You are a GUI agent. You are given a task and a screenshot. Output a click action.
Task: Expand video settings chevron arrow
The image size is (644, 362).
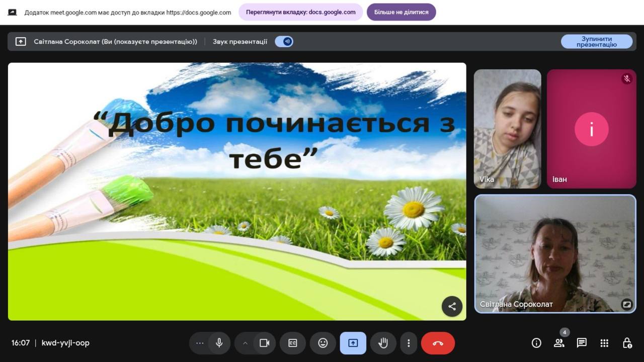[246, 343]
